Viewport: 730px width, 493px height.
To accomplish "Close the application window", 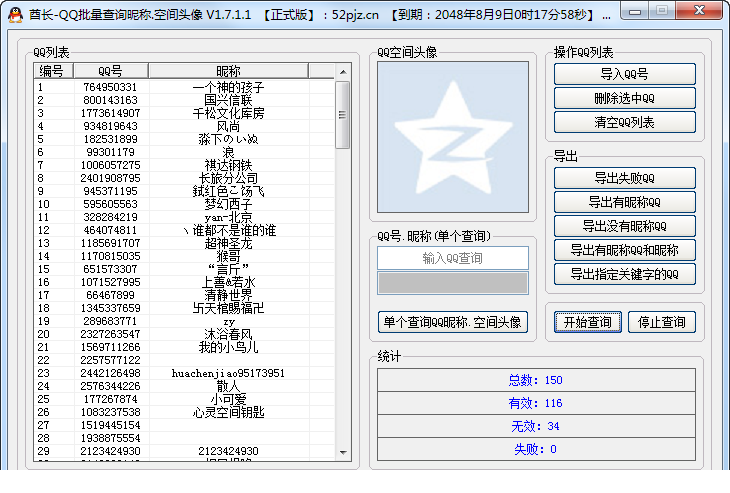I will click(699, 10).
